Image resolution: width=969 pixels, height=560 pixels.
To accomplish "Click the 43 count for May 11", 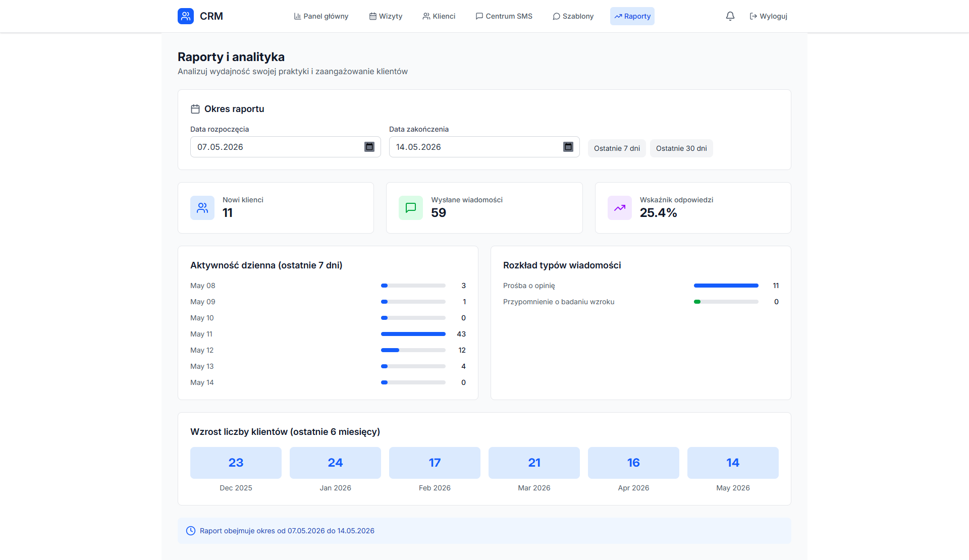I will point(461,334).
